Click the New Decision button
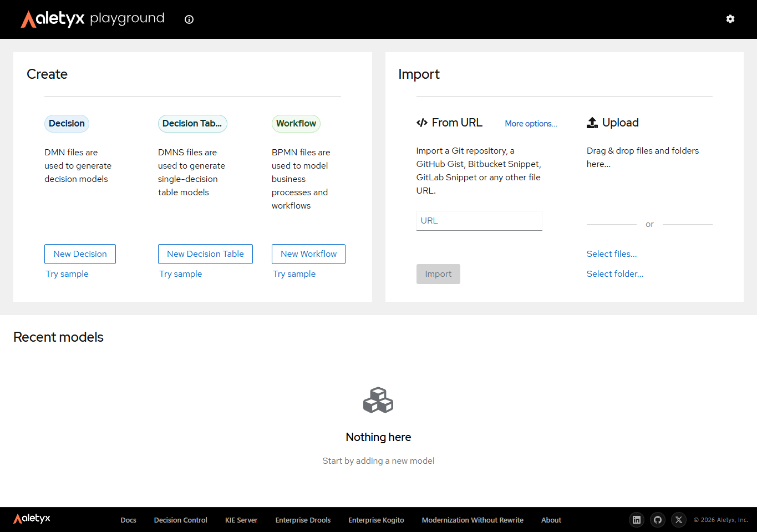This screenshot has height=532, width=757. pos(80,254)
